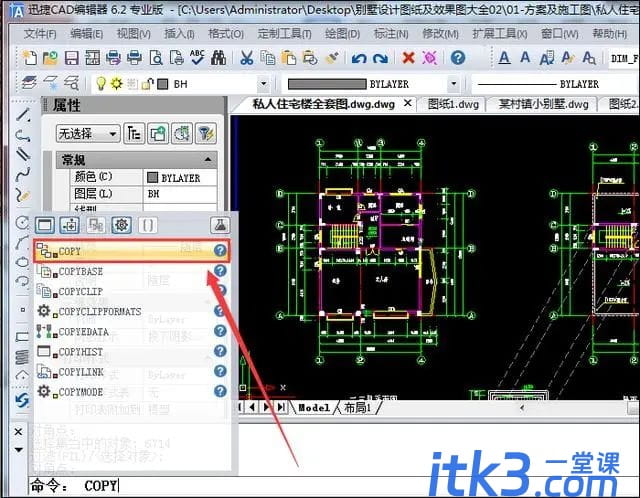This screenshot has width=640, height=498.
Task: Open the BH layer dropdown
Action: coord(264,84)
